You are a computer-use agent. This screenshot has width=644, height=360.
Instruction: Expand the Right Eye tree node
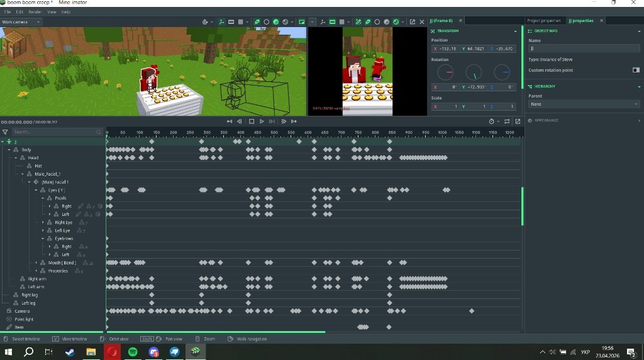pos(43,222)
